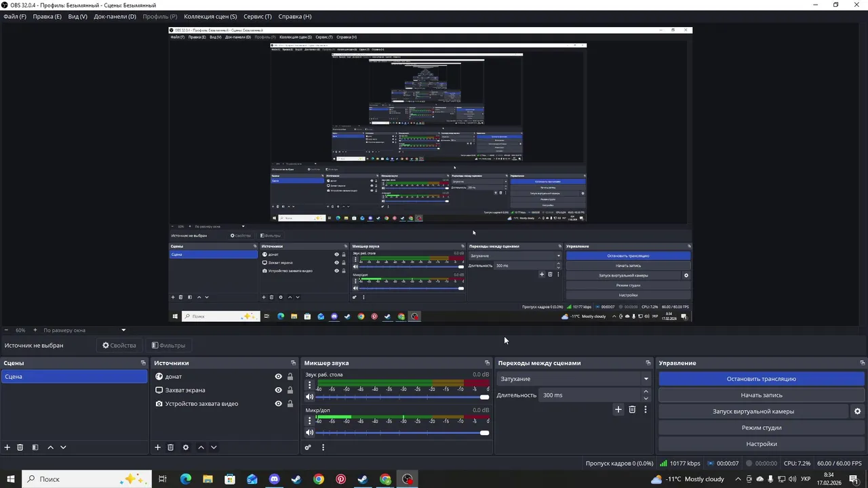The height and width of the screenshot is (488, 868).
Task: Toggle visibility of донат source
Action: [x=278, y=377]
